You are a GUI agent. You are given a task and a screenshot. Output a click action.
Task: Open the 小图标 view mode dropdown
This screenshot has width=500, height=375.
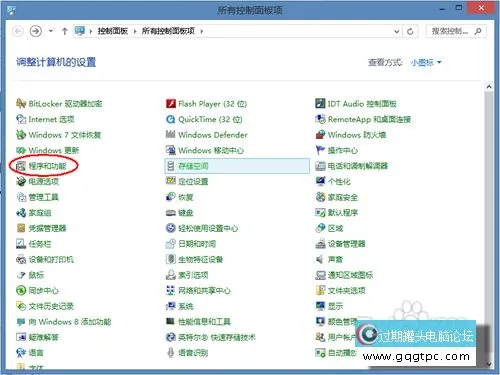pyautogui.click(x=426, y=62)
